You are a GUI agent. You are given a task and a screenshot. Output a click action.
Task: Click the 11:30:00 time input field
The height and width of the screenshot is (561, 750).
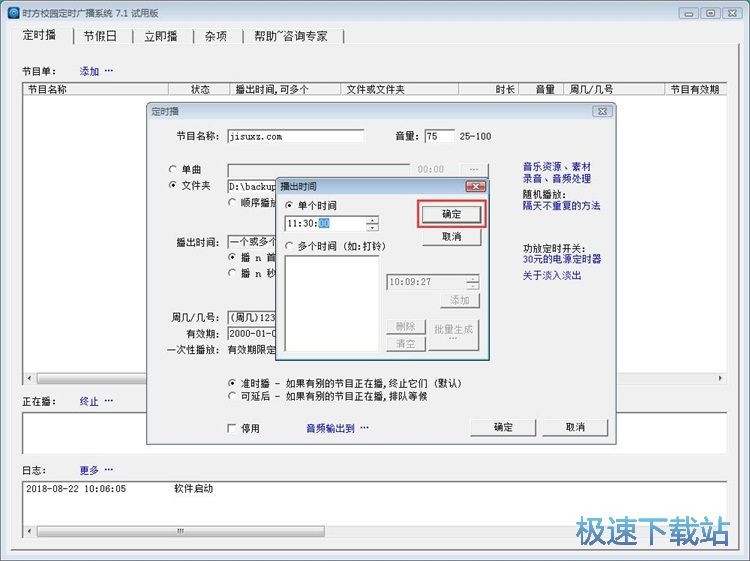[x=326, y=223]
